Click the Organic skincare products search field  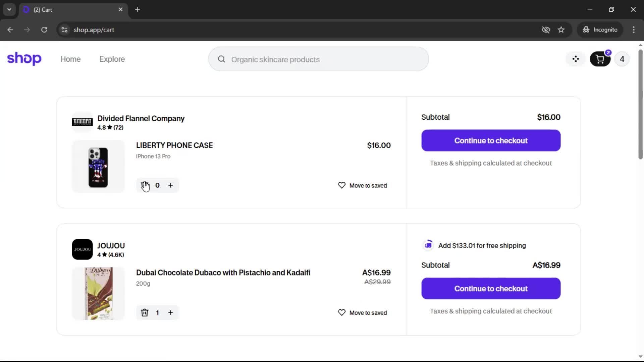319,59
